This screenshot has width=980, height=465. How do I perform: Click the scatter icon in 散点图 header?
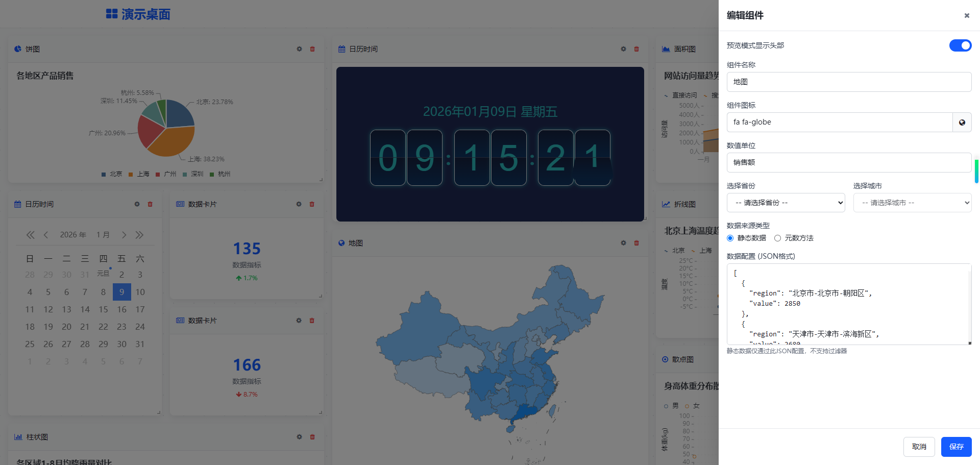coord(665,359)
